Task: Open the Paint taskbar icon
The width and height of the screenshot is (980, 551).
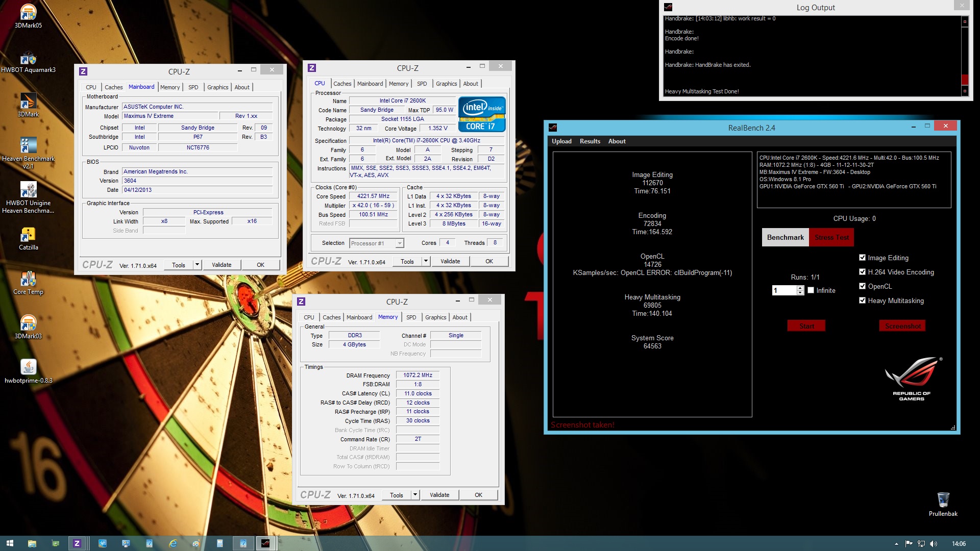Action: 196,543
